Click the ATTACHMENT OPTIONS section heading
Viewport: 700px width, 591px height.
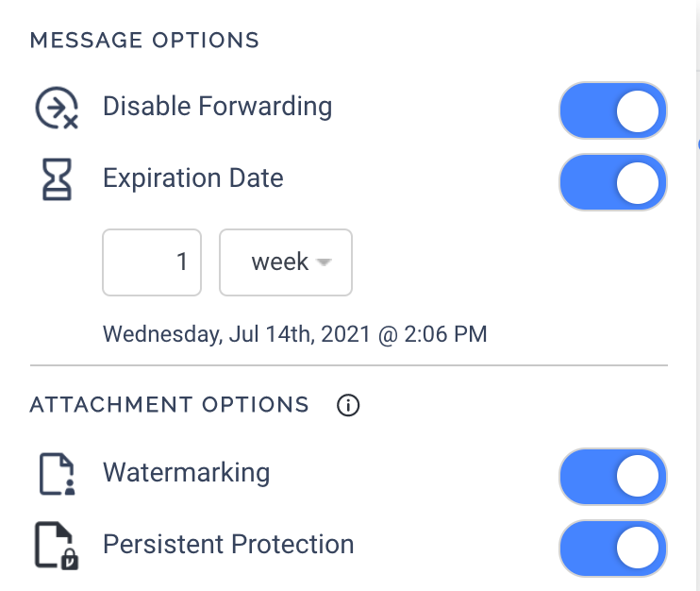[x=170, y=405]
